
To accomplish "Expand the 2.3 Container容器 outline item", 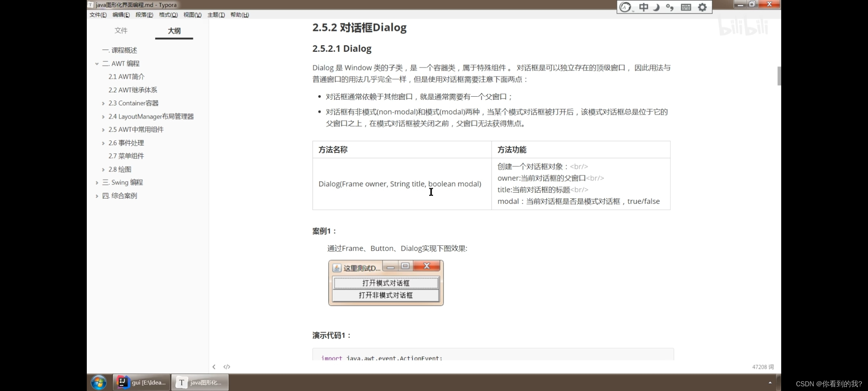I will [x=104, y=103].
